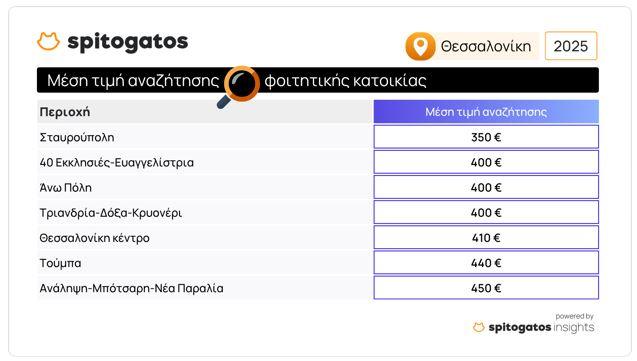Select the Άνω Πόλη area row
This screenshot has width=637, height=361.
[x=318, y=187]
